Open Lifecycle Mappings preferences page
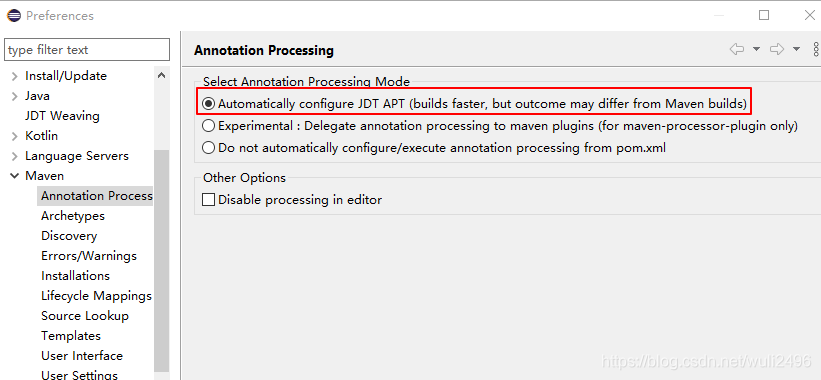 [x=96, y=296]
